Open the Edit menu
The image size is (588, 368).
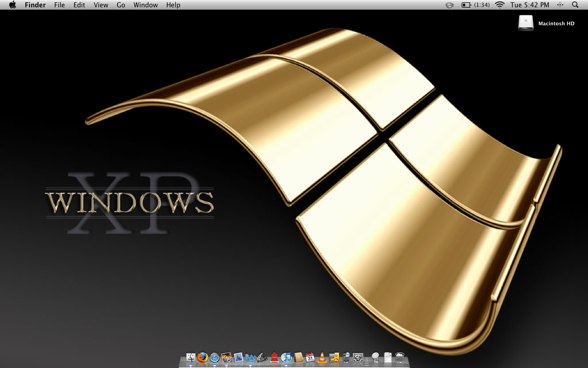(x=79, y=5)
